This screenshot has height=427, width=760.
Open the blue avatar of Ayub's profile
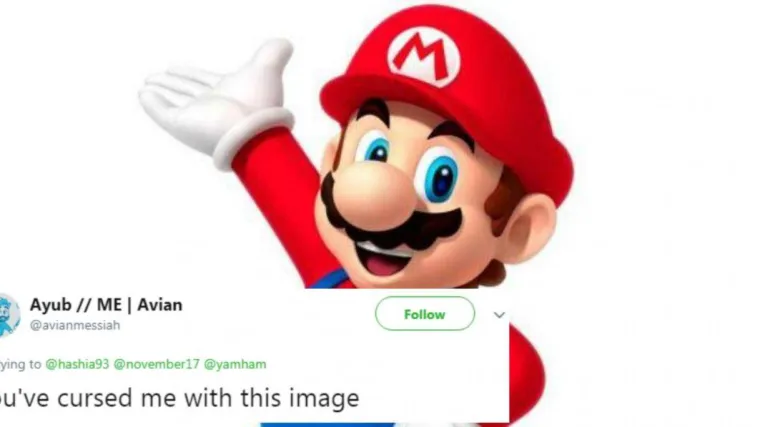tap(9, 316)
